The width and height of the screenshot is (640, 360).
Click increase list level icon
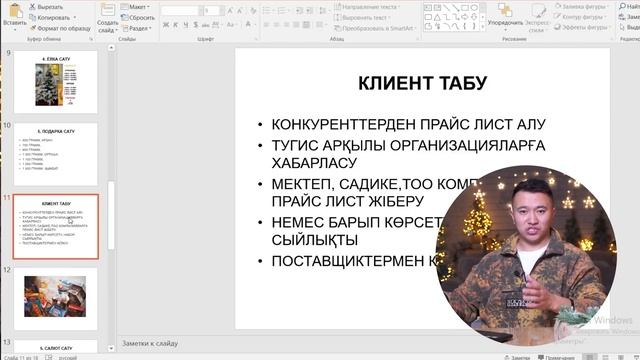click(x=310, y=11)
